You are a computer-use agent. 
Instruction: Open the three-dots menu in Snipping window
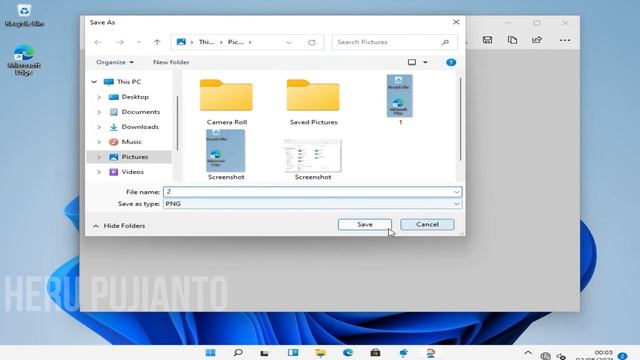coord(565,40)
